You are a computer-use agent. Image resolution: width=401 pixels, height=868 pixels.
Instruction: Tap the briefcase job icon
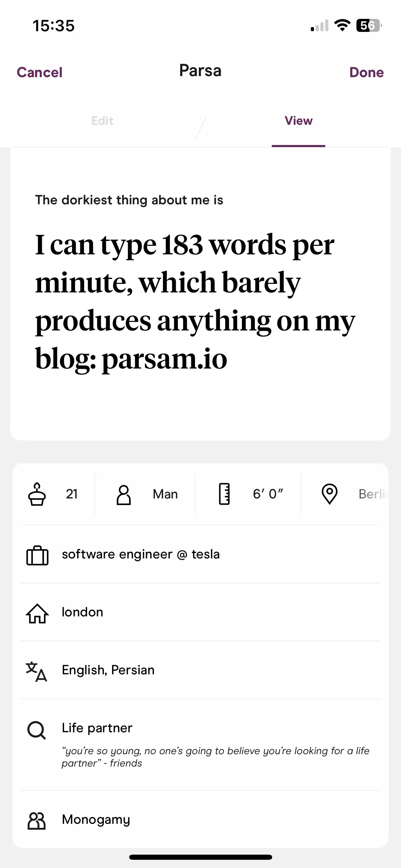37,555
